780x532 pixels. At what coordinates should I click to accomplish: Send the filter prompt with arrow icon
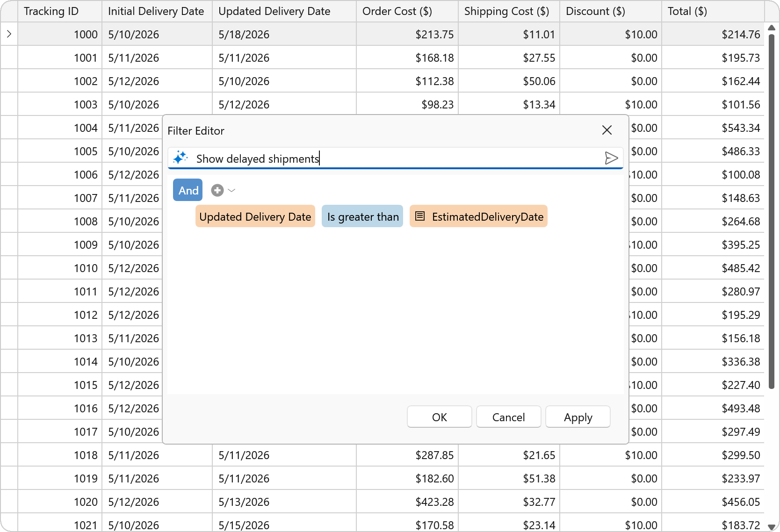[x=611, y=158]
